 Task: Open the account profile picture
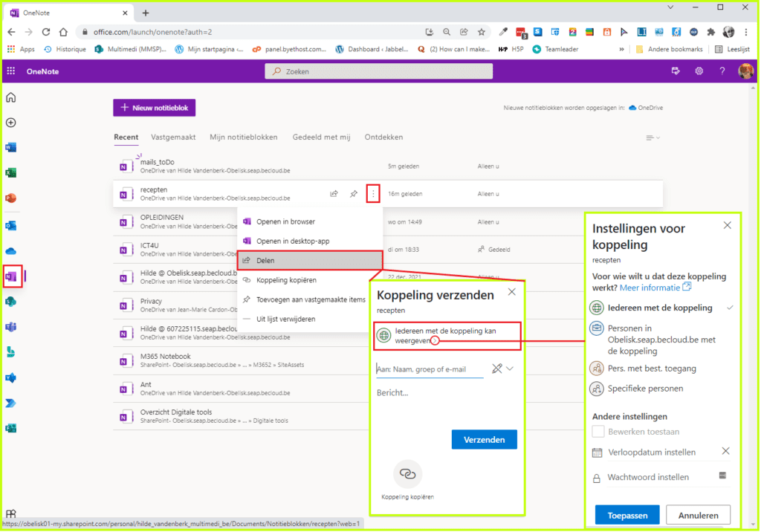(745, 71)
